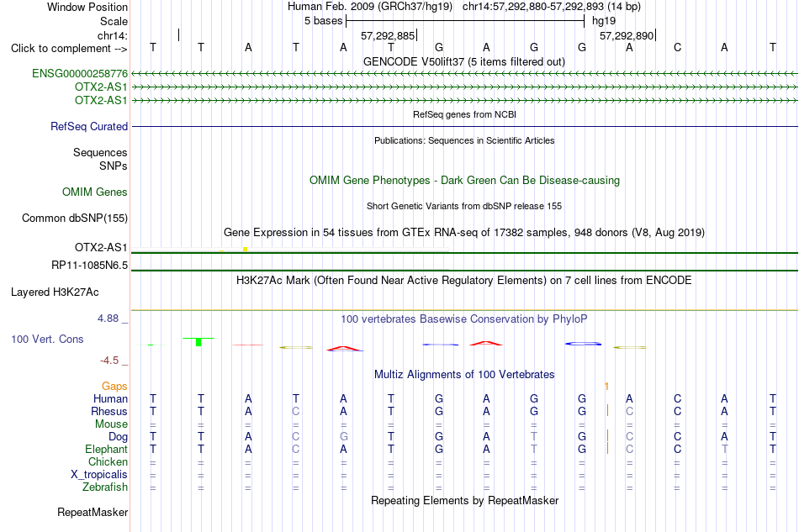The image size is (799, 532).
Task: Open Repeating Elements by RepeatMasker title
Action: click(464, 501)
